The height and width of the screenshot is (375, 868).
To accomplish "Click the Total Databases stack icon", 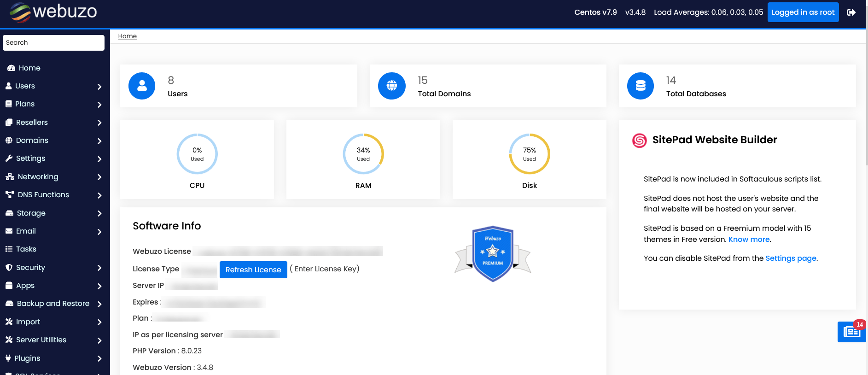I will click(x=640, y=86).
